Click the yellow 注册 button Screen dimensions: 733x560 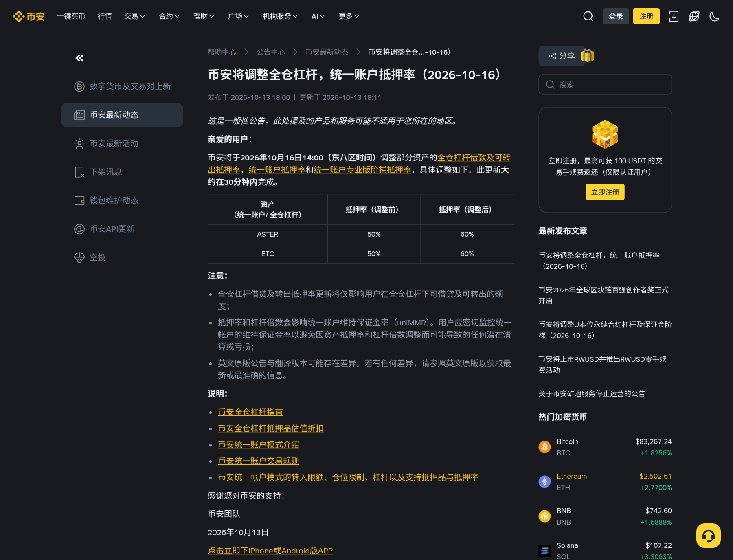pyautogui.click(x=646, y=16)
